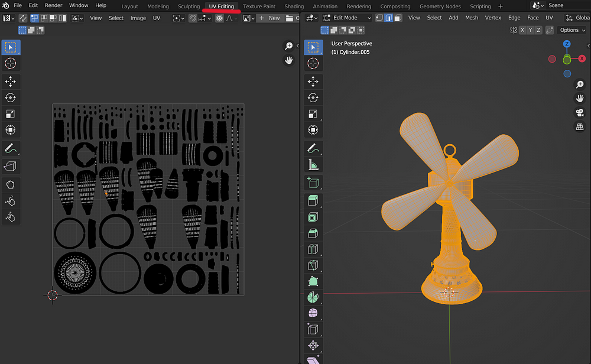Switch perspective/orthographic view with the grid icon
Image resolution: width=591 pixels, height=364 pixels.
click(580, 127)
